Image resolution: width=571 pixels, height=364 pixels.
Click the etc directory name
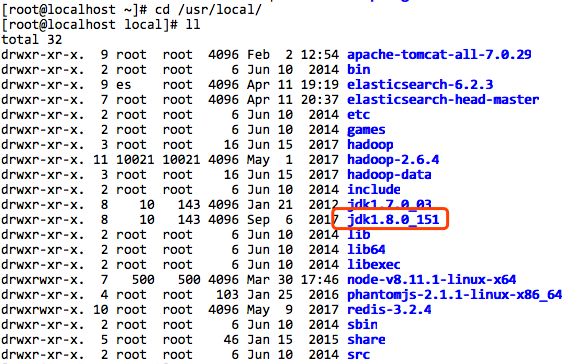[359, 115]
